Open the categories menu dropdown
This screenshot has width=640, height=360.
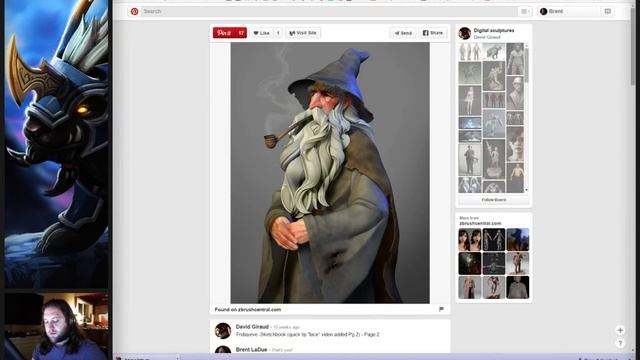point(525,11)
